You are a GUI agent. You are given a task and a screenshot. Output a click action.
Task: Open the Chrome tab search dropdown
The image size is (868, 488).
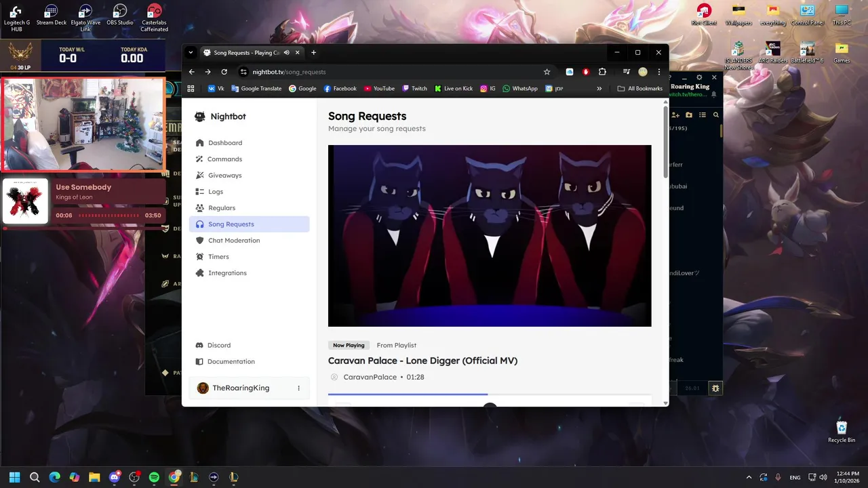tap(191, 52)
